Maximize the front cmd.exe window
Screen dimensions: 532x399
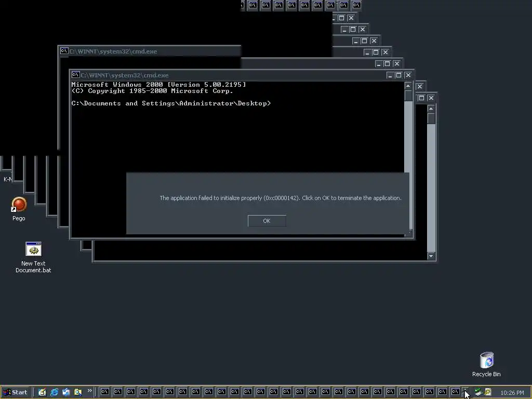click(398, 75)
